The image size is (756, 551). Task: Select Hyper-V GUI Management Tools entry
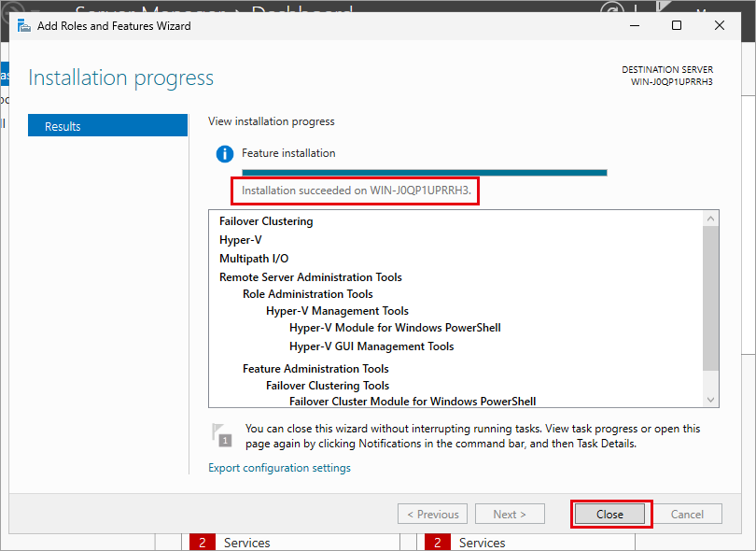[371, 346]
